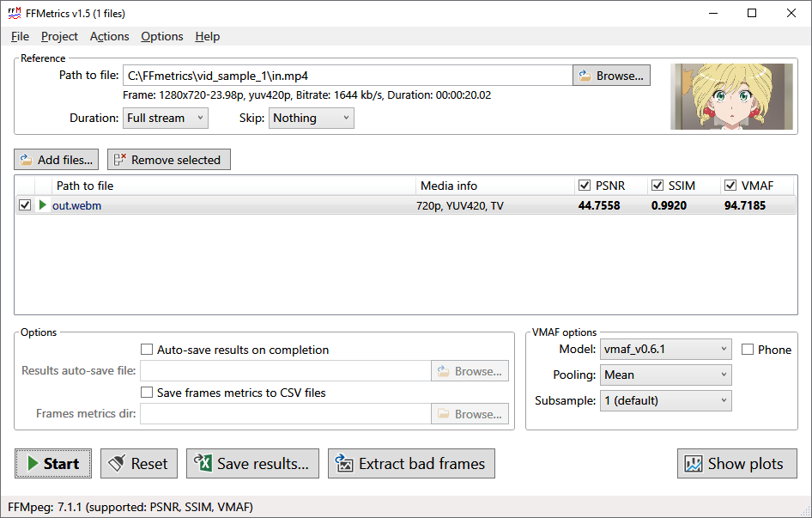Open the Options menu
Screen dimensions: 812x518
pyautogui.click(x=162, y=36)
